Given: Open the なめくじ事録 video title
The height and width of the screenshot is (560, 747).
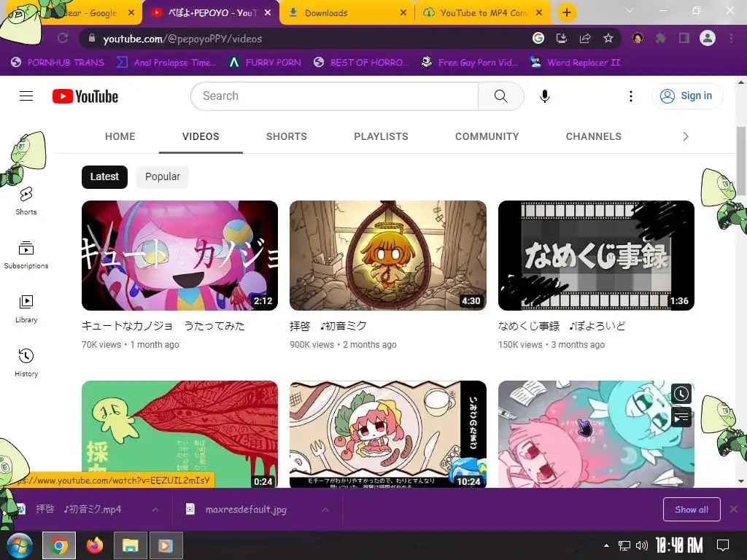Looking at the screenshot, I should pos(562,326).
